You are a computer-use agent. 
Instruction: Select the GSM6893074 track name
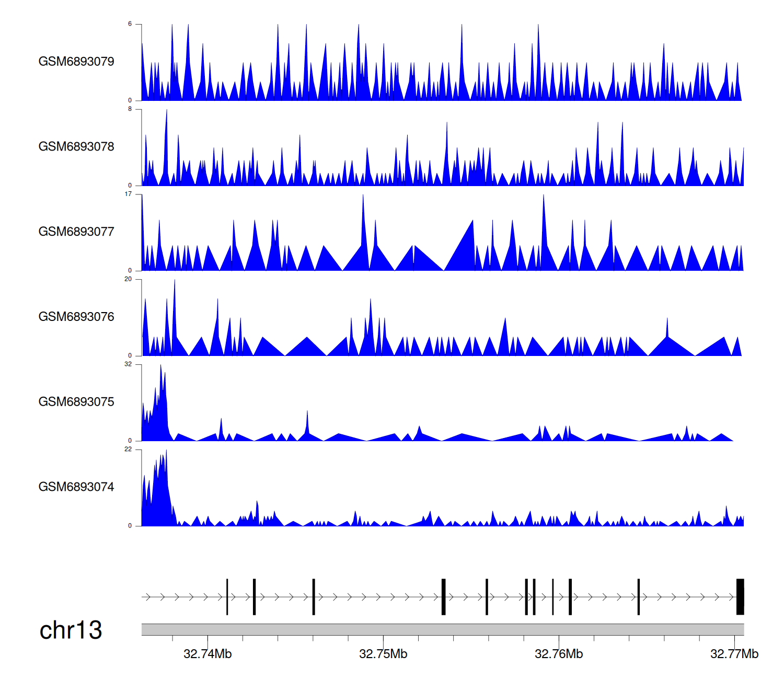[76, 487]
